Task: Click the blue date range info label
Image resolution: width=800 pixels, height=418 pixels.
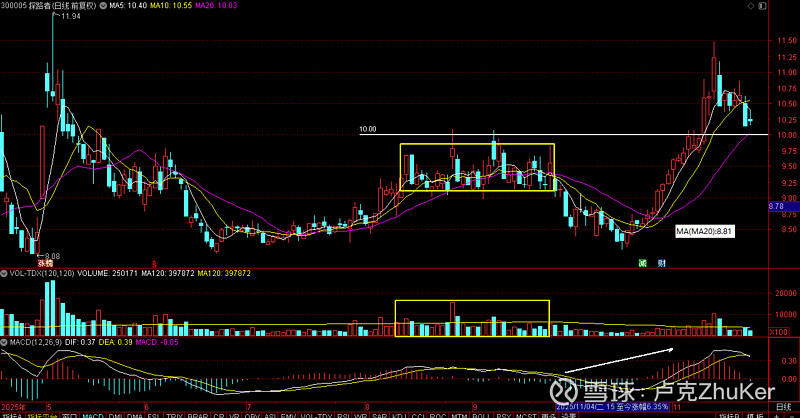Action: click(612, 407)
